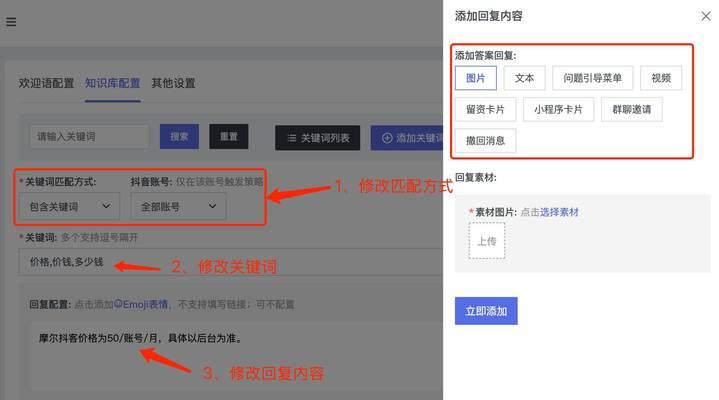The height and width of the screenshot is (400, 719).
Task: Click the 回复配置 label
Action: (x=50, y=304)
